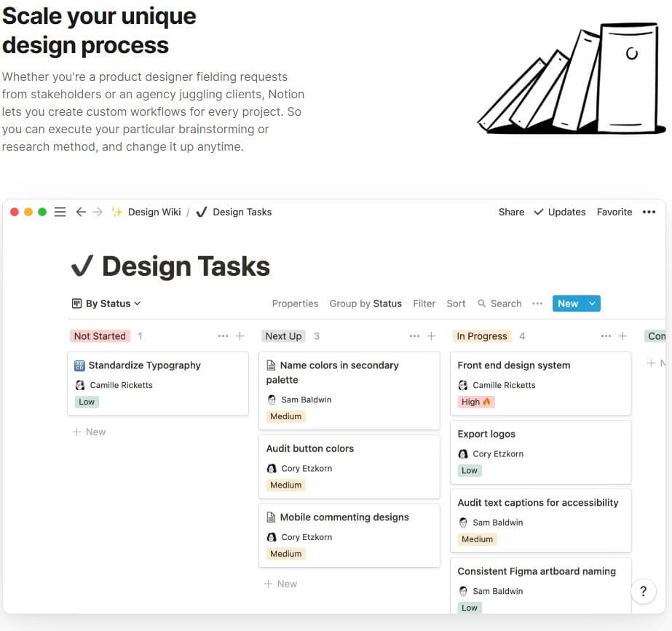Click Sam Baldwin avatar on Name colors card
The height and width of the screenshot is (631, 672).
(272, 400)
